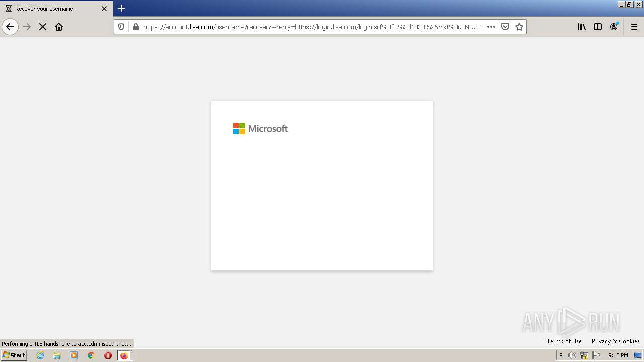Open the volume speaker tray icon

point(572,355)
